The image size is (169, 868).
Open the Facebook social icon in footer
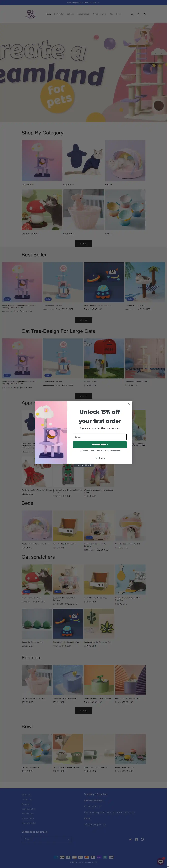(136, 839)
